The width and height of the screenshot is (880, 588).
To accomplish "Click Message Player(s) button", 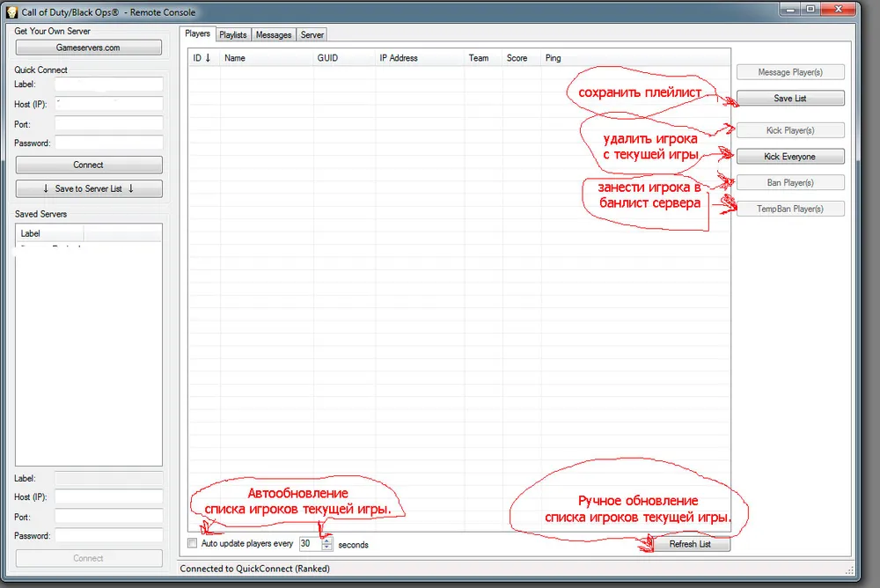I will [x=790, y=72].
